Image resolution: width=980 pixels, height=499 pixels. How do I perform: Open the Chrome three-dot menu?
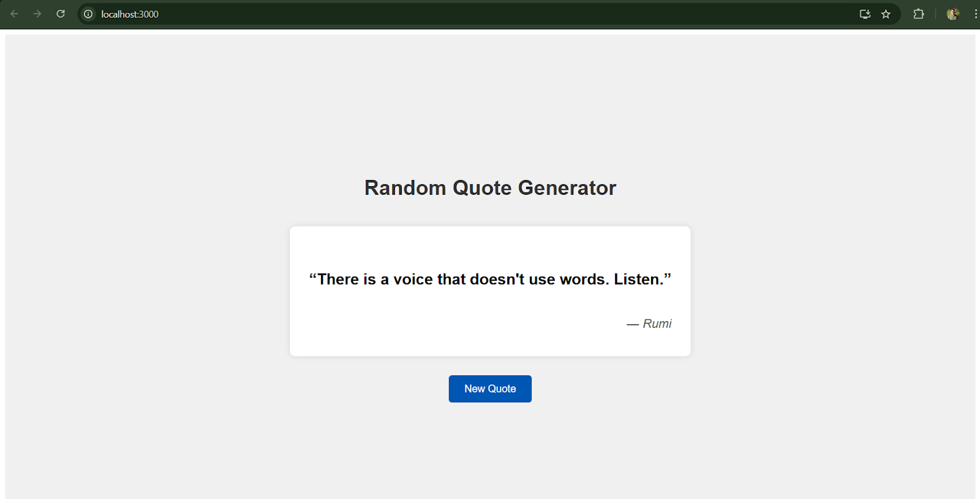[975, 14]
